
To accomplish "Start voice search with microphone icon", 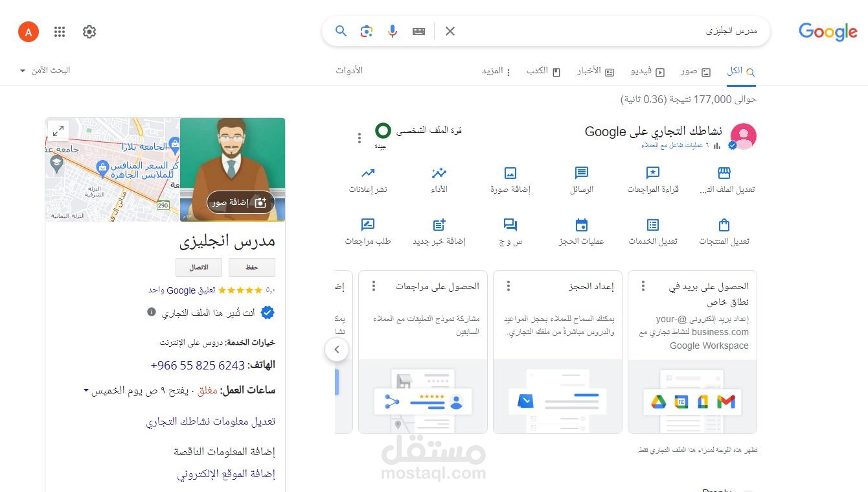I will tap(393, 31).
